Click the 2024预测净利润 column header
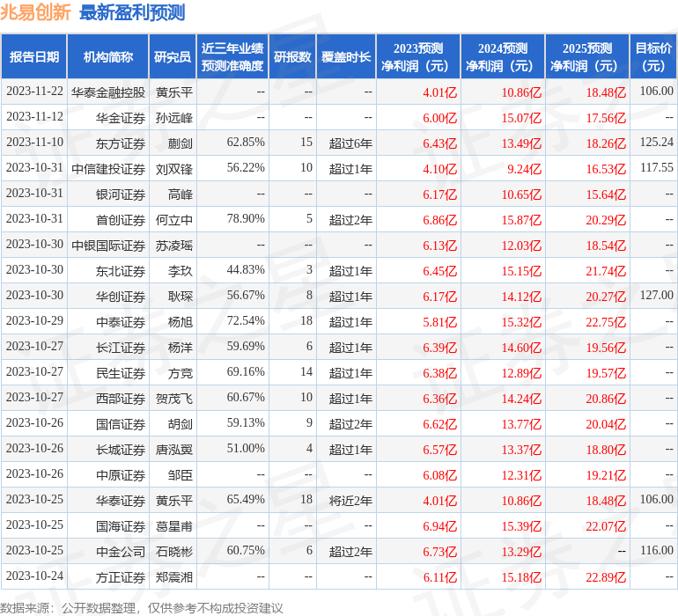Viewport: 678px width, 616px height. pyautogui.click(x=503, y=56)
